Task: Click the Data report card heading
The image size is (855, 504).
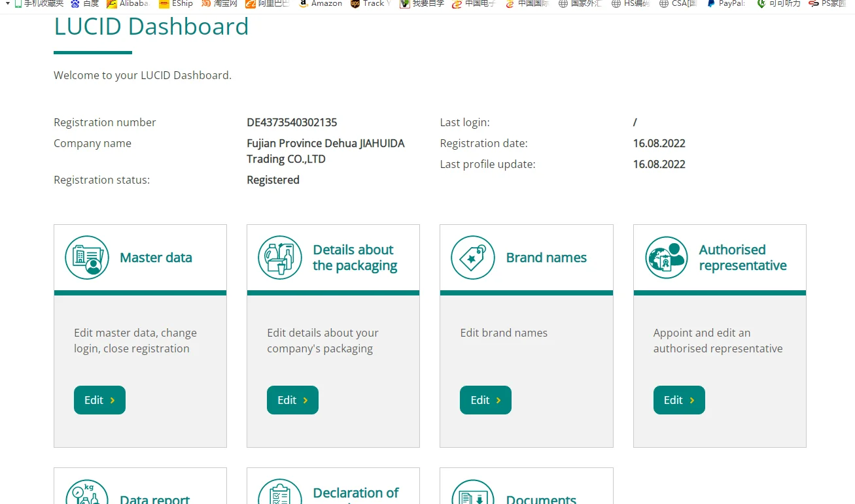Action: point(155,499)
